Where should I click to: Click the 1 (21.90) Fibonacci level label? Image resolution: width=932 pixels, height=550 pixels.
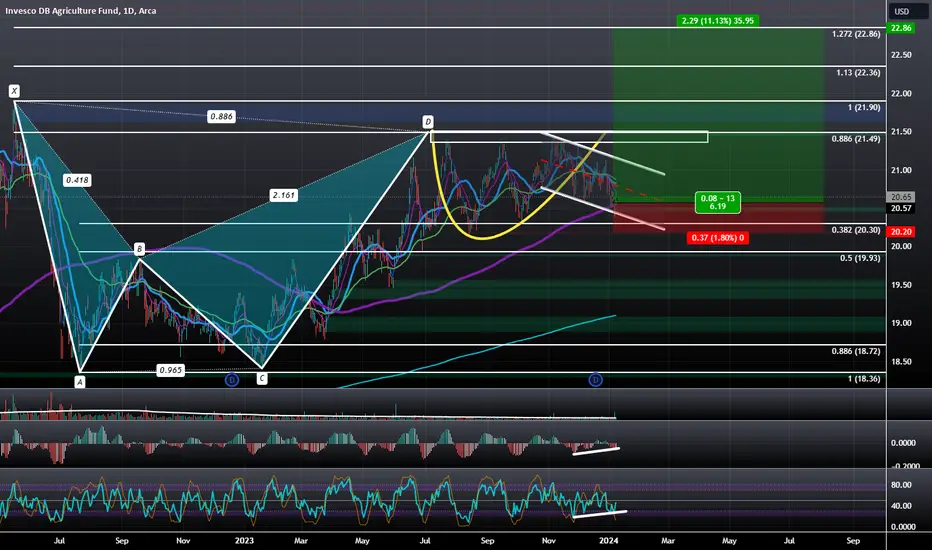point(864,108)
